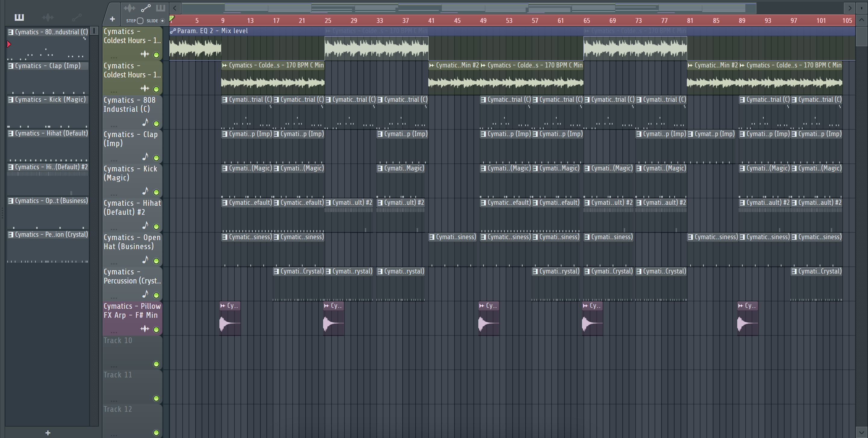Select Pillow FX Arp audio clip at bar 25
This screenshot has width=868, height=438.
[x=334, y=318]
